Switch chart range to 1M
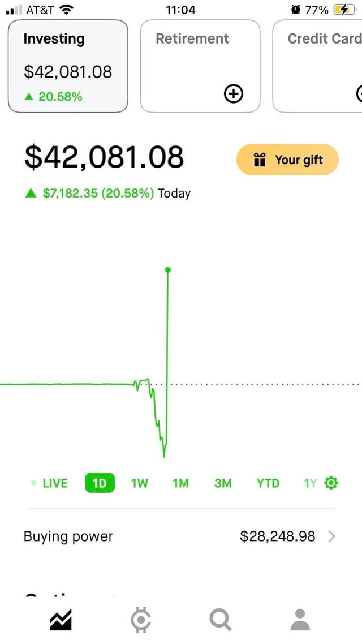This screenshot has width=362, height=644. (181, 483)
